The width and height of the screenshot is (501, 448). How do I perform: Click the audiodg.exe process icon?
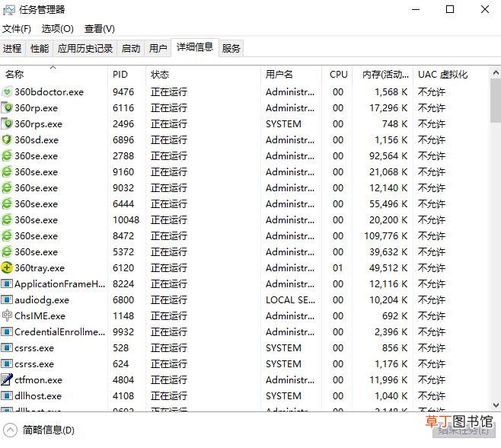(x=7, y=300)
